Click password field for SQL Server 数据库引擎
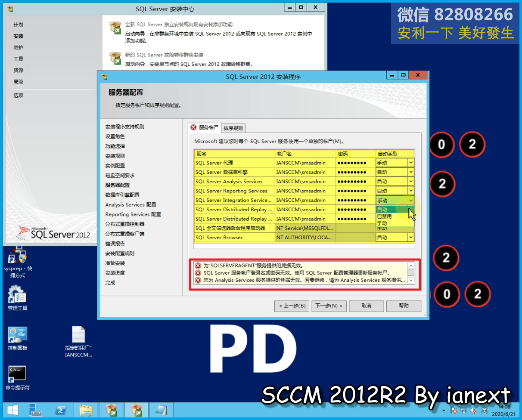The height and width of the screenshot is (420, 522). coord(356,172)
